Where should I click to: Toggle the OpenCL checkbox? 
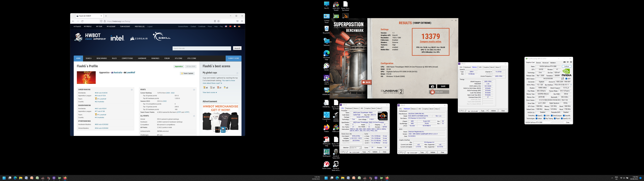click(x=536, y=116)
